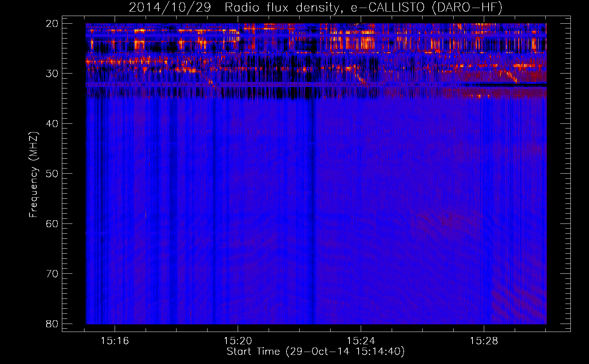The width and height of the screenshot is (589, 364).
Task: Click the 60 MHz frequency tick label
Action: (x=52, y=223)
